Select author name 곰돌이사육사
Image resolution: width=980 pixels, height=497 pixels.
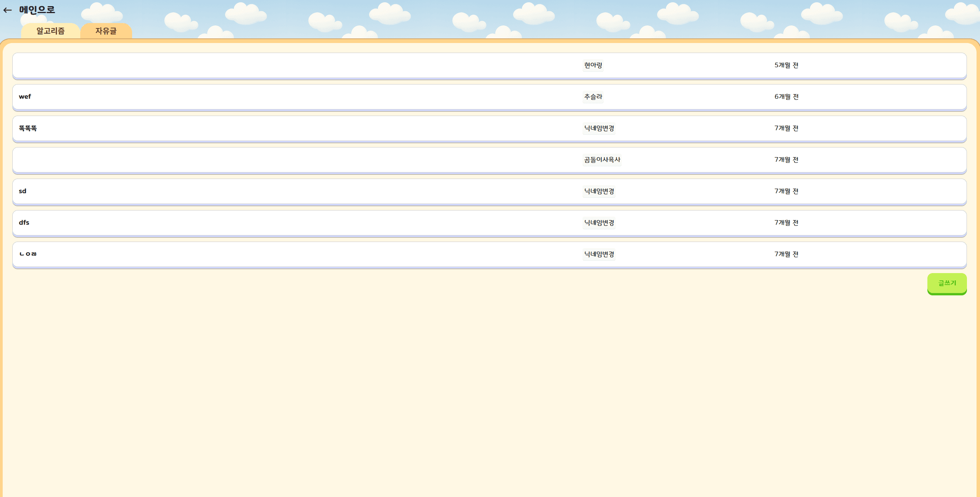(x=601, y=160)
